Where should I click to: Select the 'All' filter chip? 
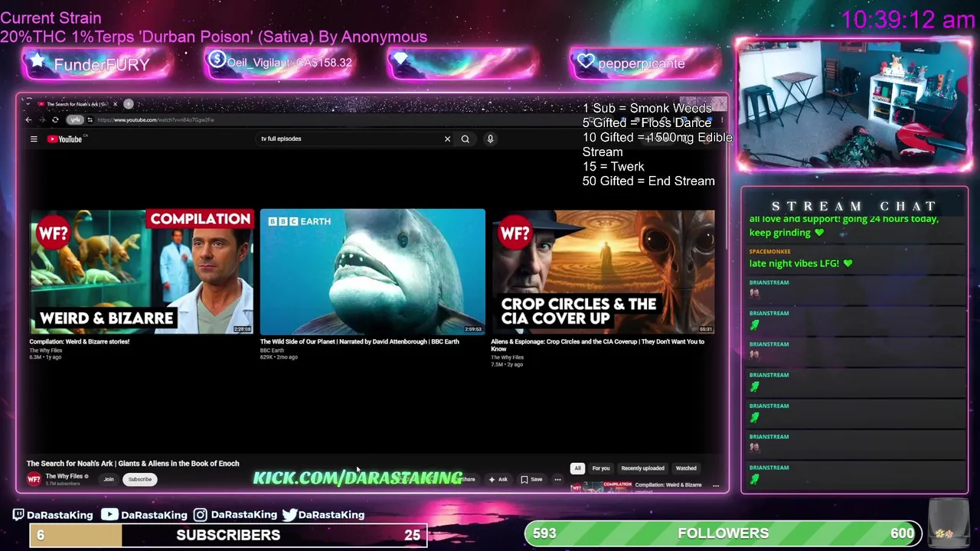[x=578, y=468]
